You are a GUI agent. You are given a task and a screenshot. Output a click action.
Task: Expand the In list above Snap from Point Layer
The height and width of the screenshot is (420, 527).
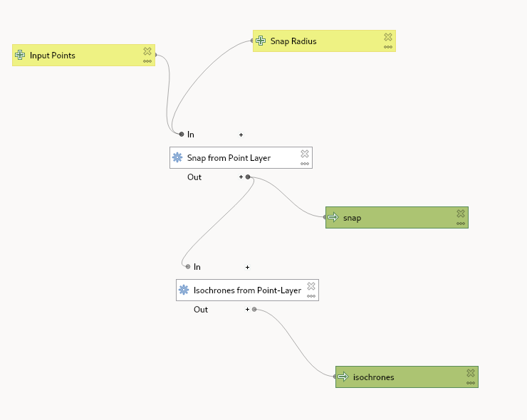point(241,135)
